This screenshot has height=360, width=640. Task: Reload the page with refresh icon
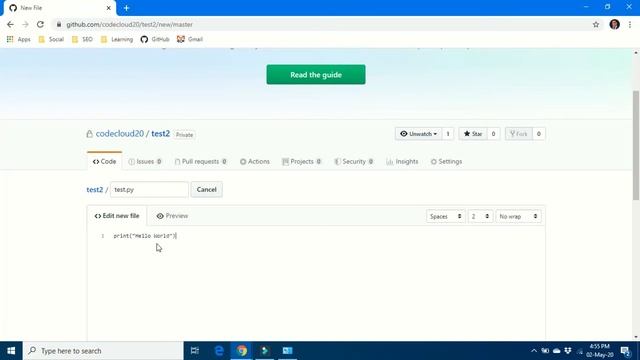pos(40,24)
